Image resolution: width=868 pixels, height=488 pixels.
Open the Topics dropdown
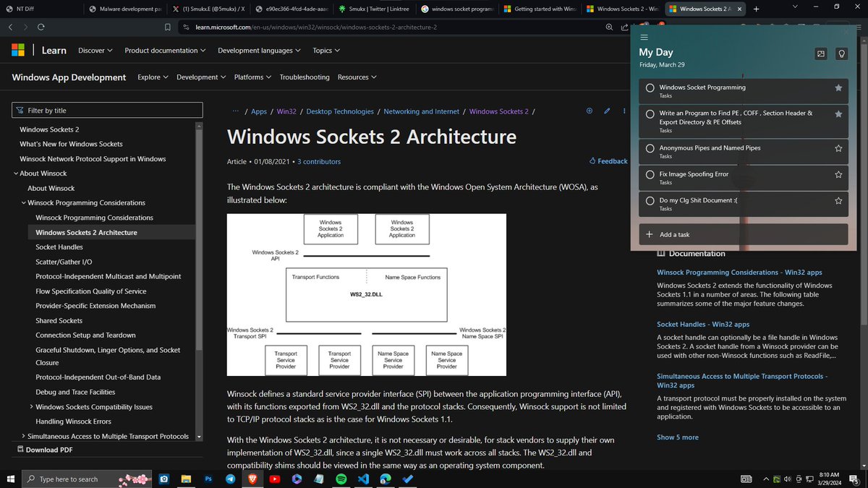click(326, 51)
